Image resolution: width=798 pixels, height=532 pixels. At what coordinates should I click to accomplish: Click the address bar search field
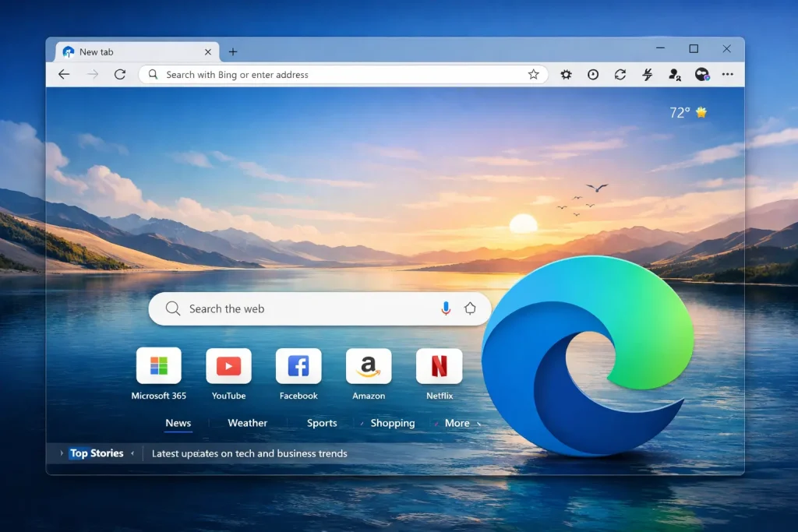click(343, 75)
